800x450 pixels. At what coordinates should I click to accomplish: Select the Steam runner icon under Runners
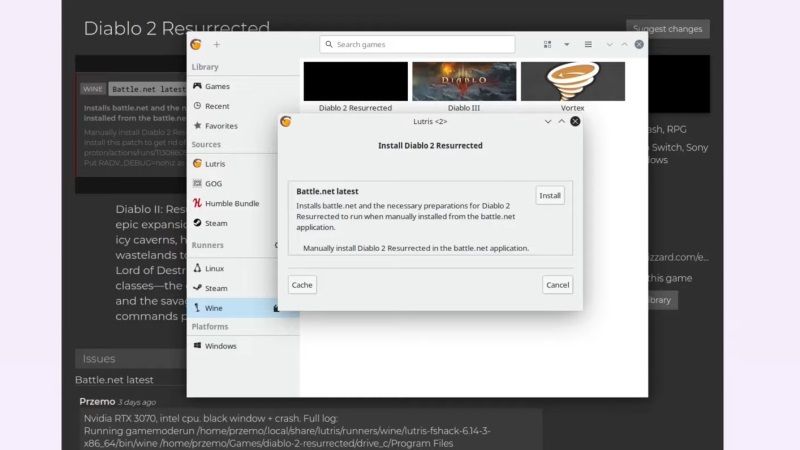pyautogui.click(x=197, y=288)
